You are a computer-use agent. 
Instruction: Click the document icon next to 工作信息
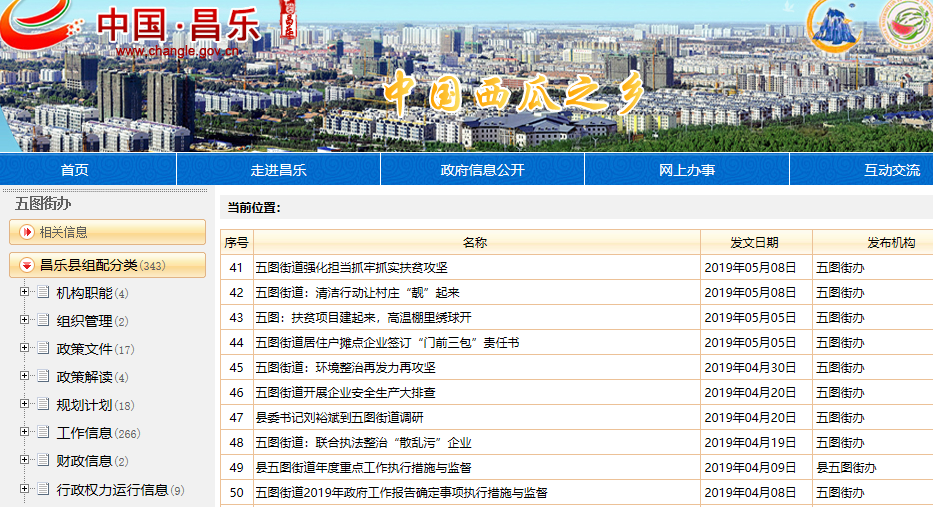click(43, 433)
